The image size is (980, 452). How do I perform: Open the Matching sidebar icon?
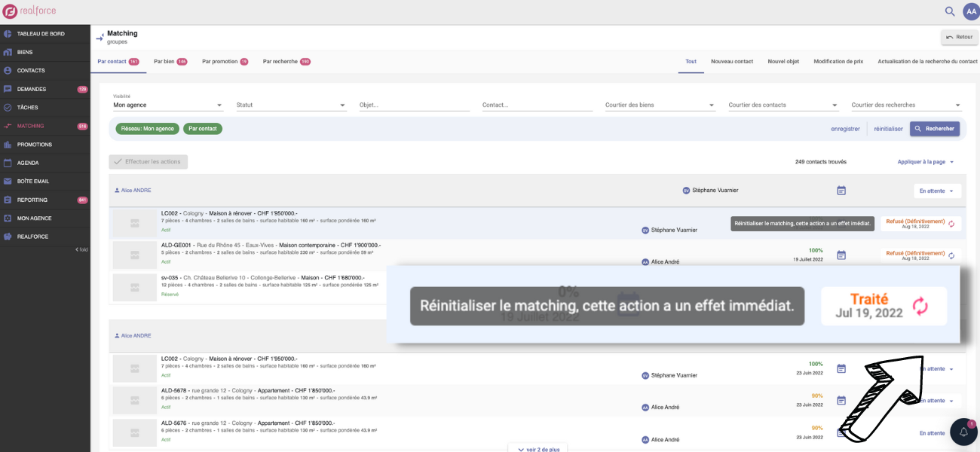coord(8,126)
